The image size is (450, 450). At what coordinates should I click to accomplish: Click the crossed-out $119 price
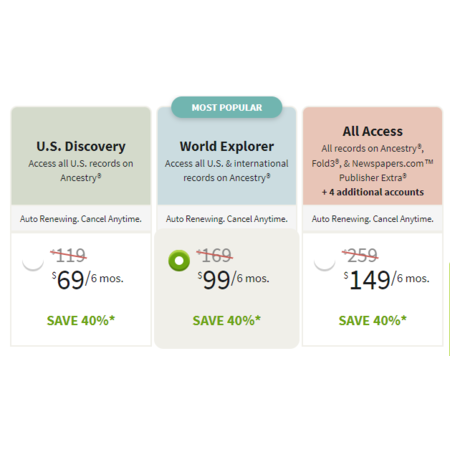coord(69,255)
